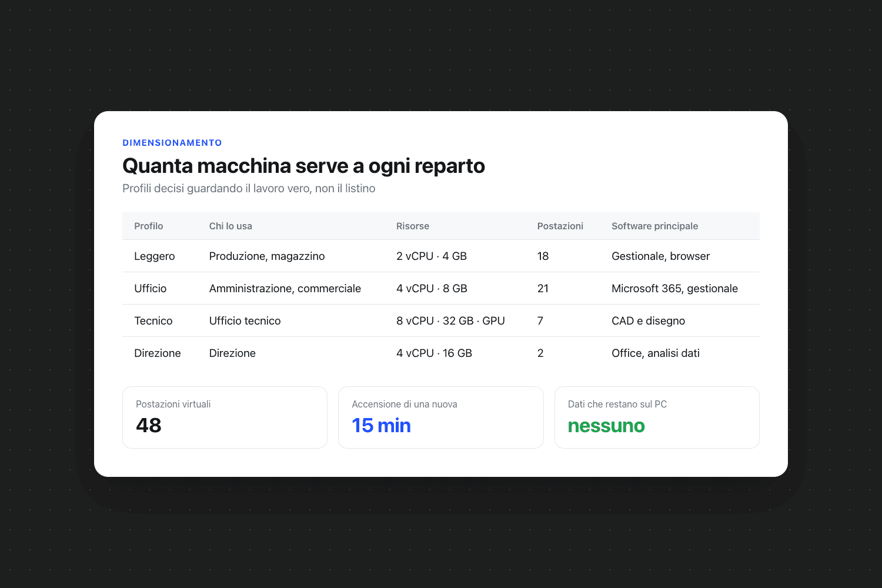Click the 'Postazioni virtuali' card label

coord(173,404)
